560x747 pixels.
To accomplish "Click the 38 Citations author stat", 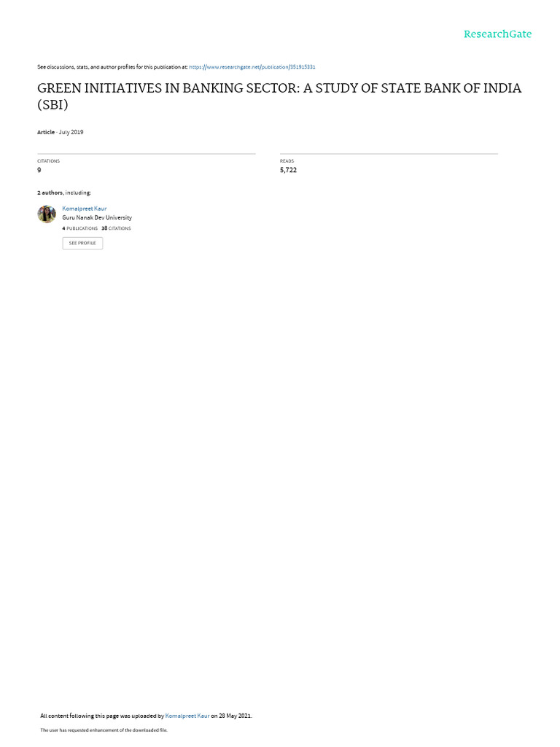I will [x=116, y=228].
